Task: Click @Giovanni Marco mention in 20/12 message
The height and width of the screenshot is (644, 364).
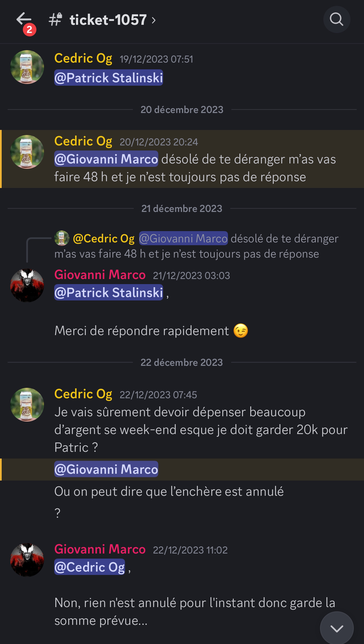Action: point(106,159)
